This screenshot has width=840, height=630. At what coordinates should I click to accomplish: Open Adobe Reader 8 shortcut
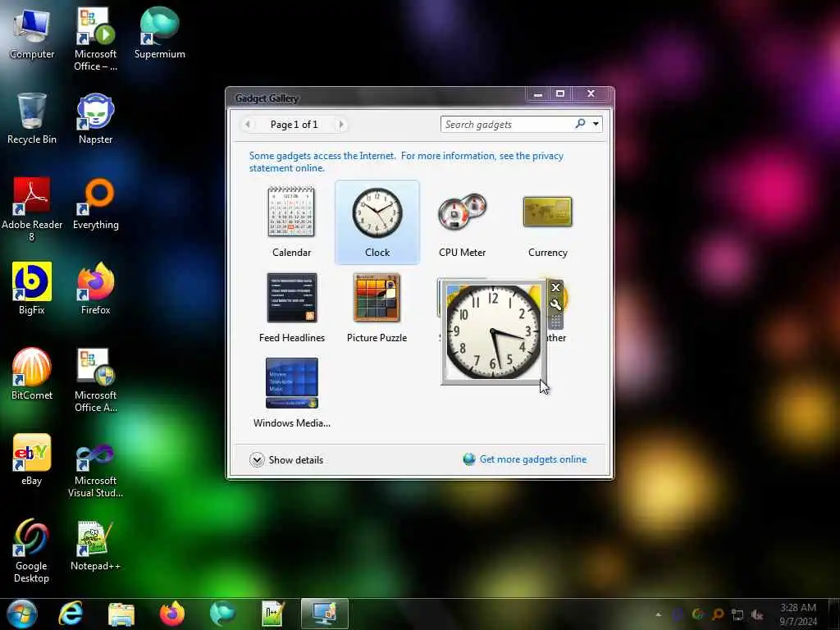coord(32,209)
